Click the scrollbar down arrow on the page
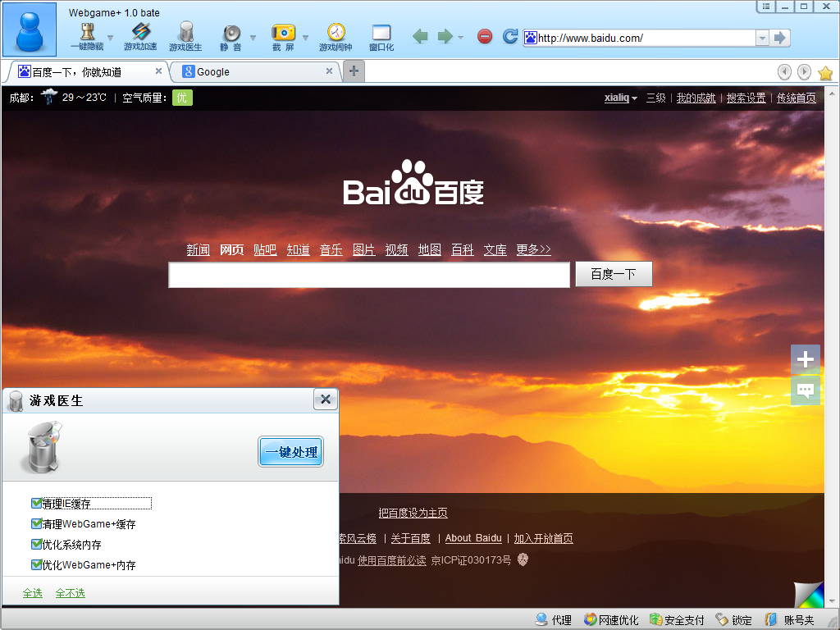840x630 pixels. point(832,601)
